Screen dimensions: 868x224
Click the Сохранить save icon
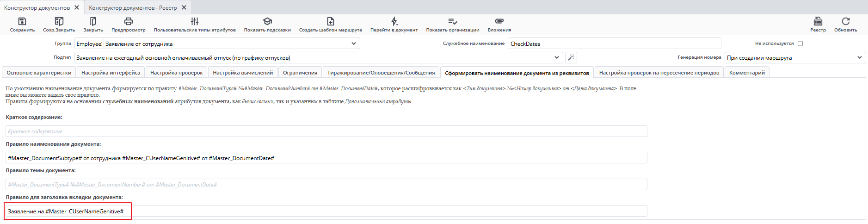[x=22, y=21]
